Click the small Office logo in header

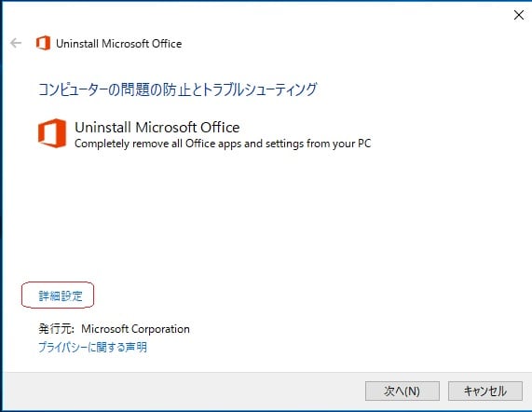pos(43,43)
